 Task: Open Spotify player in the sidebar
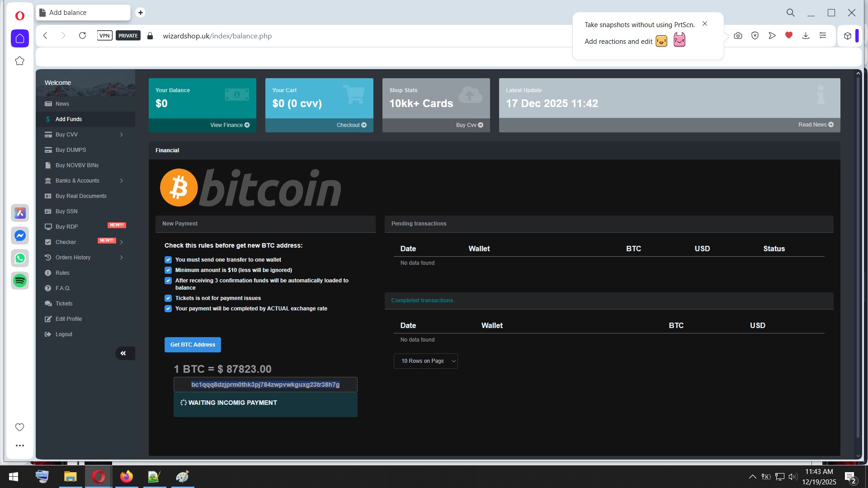pyautogui.click(x=20, y=281)
